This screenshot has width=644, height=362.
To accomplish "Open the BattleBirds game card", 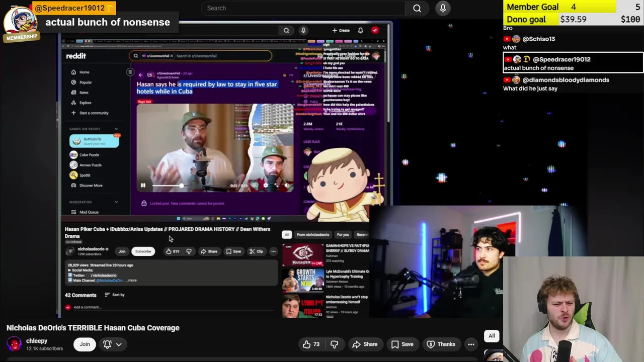I will point(94,141).
